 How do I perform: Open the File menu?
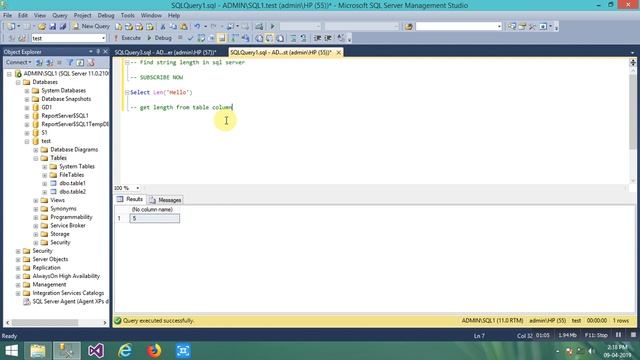click(x=7, y=16)
